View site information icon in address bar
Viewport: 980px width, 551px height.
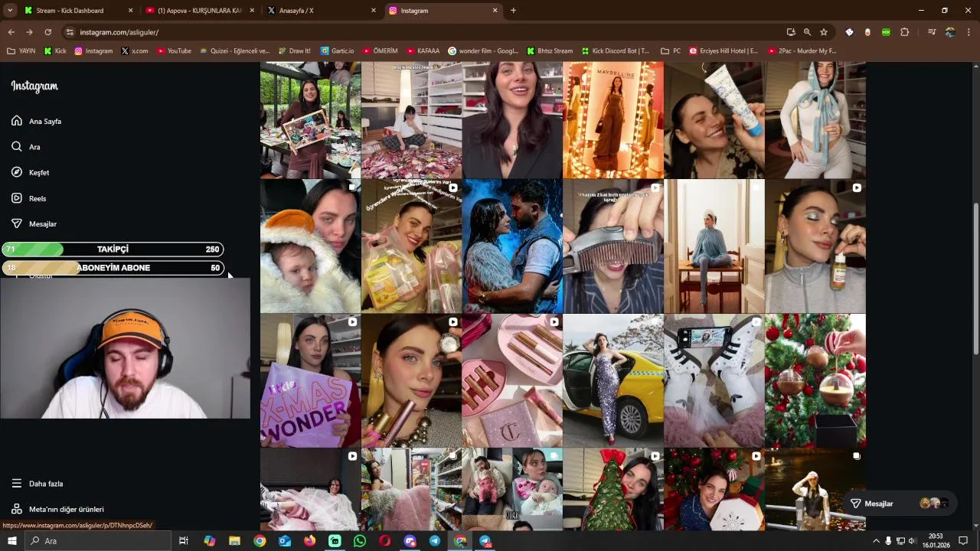pyautogui.click(x=70, y=32)
